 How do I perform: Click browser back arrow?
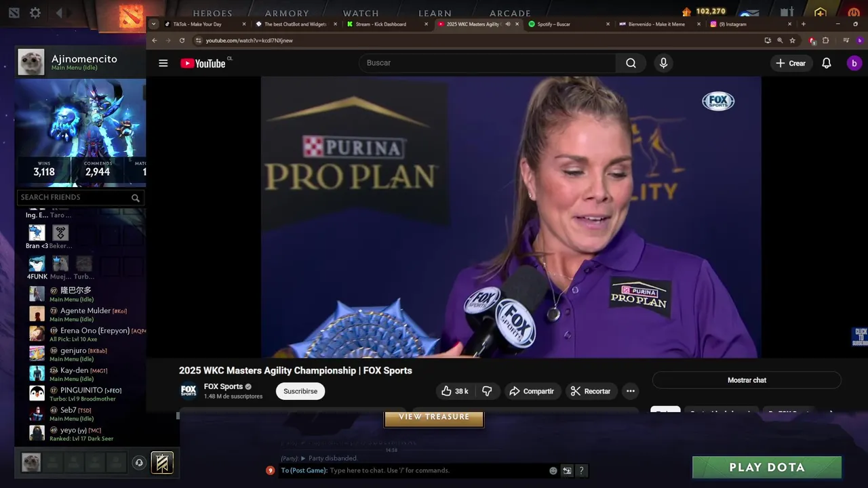tap(155, 40)
